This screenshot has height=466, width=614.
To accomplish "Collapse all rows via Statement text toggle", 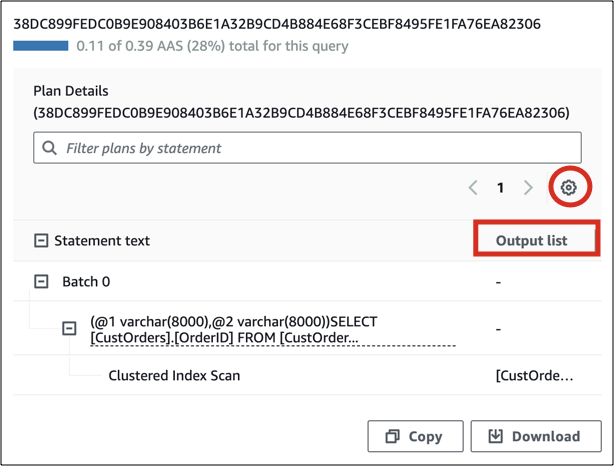I will [x=41, y=241].
